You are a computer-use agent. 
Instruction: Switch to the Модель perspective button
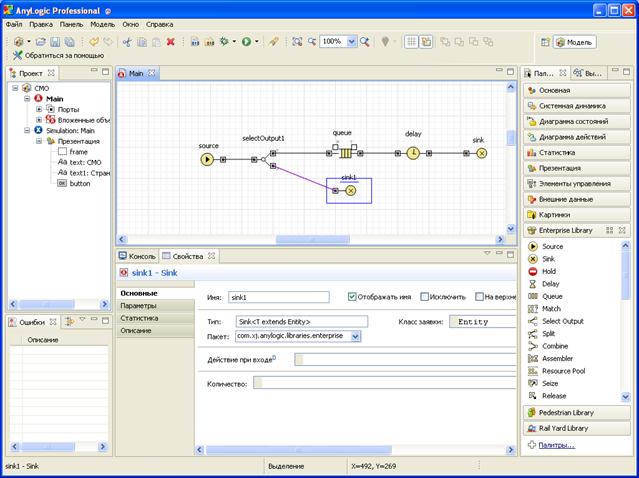pos(575,42)
